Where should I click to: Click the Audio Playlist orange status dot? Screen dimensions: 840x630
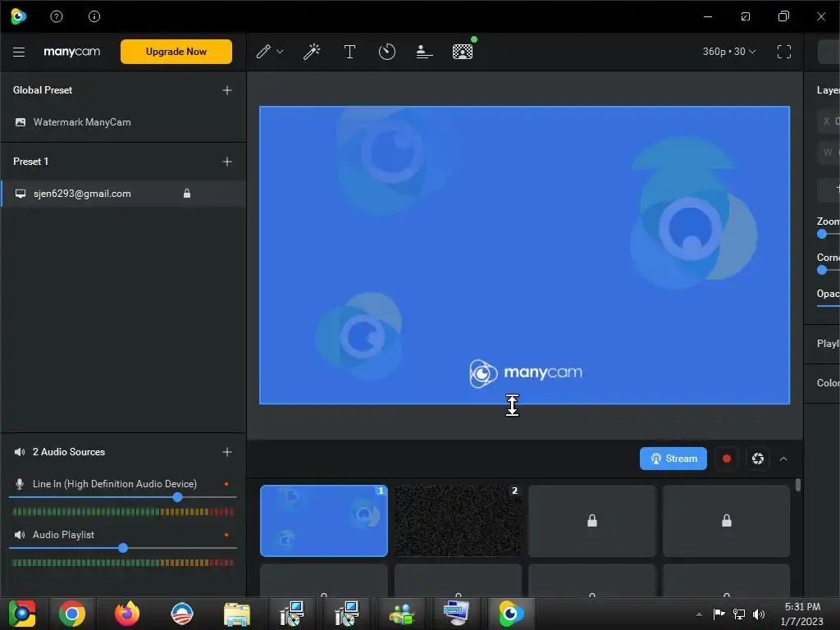click(x=226, y=535)
